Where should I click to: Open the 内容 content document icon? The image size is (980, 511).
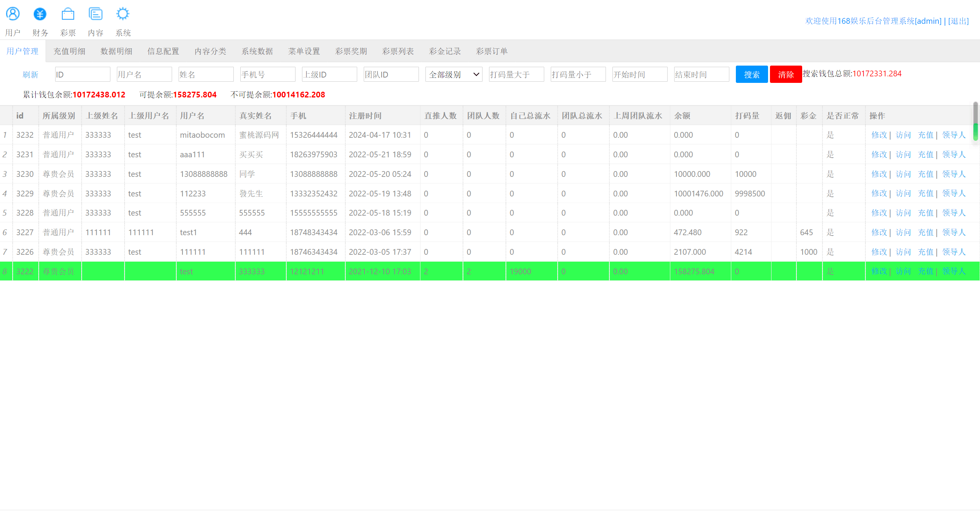tap(95, 15)
